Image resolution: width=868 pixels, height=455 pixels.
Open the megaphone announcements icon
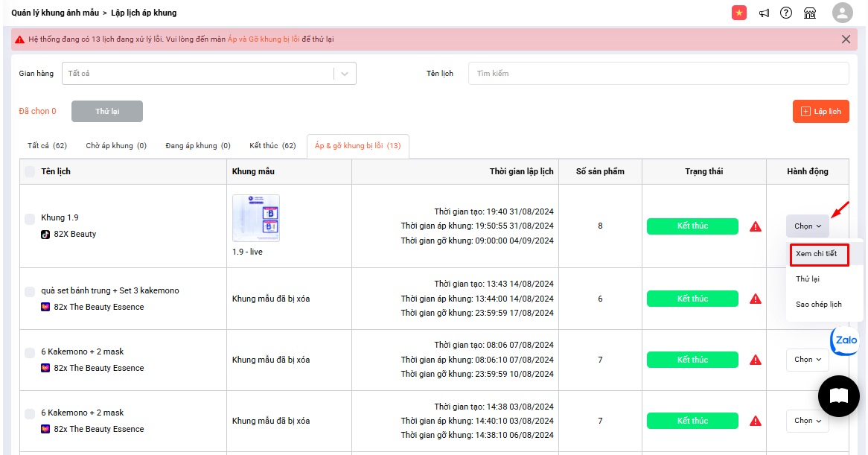(764, 13)
